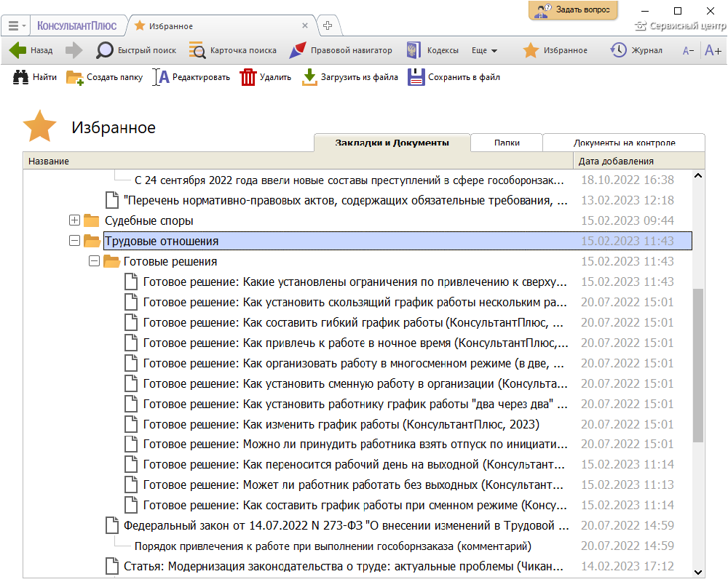
Task: Click document icon of Федеральный закон row
Action: tap(112, 525)
